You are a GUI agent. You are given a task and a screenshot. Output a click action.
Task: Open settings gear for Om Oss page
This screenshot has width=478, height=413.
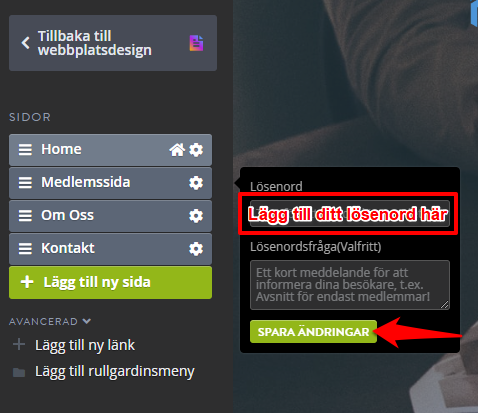196,216
